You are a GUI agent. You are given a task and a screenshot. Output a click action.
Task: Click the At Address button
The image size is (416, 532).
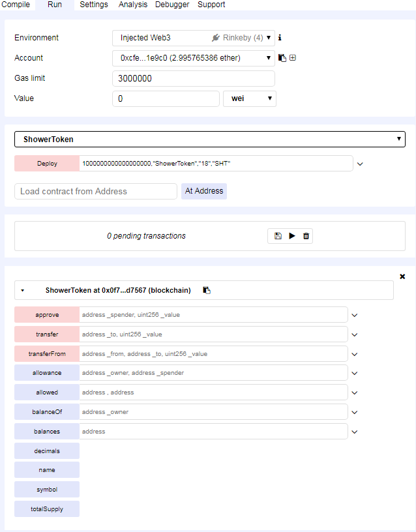[x=204, y=191]
